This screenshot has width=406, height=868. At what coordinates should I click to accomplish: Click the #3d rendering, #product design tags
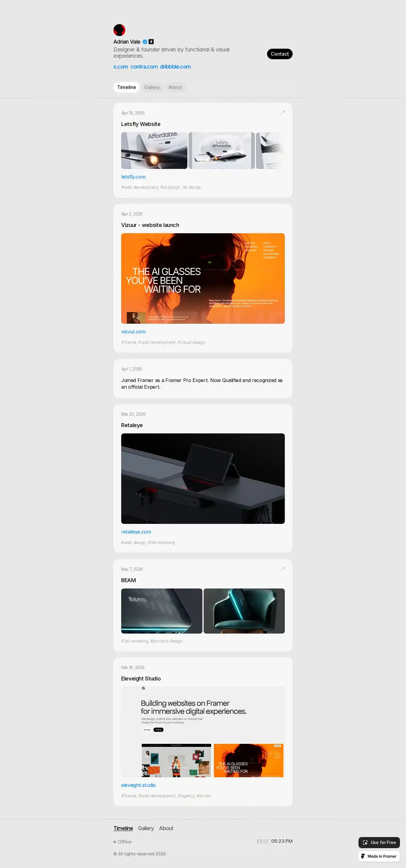click(152, 641)
